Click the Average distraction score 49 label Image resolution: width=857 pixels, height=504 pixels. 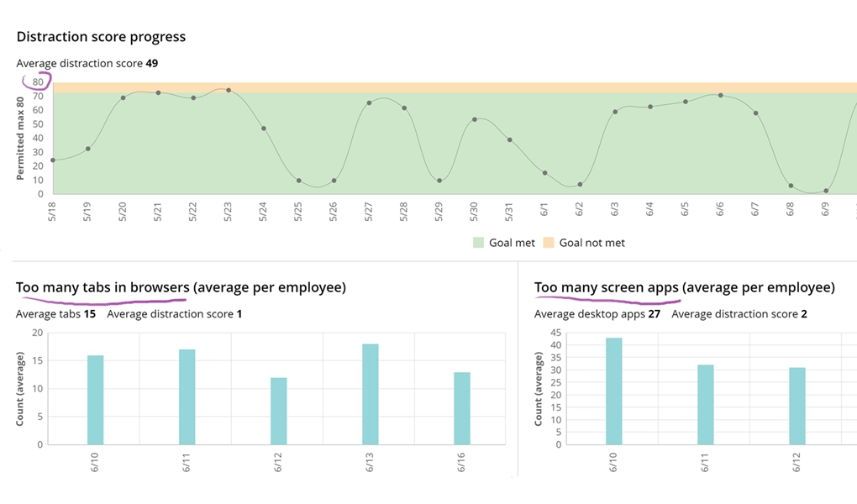point(89,63)
